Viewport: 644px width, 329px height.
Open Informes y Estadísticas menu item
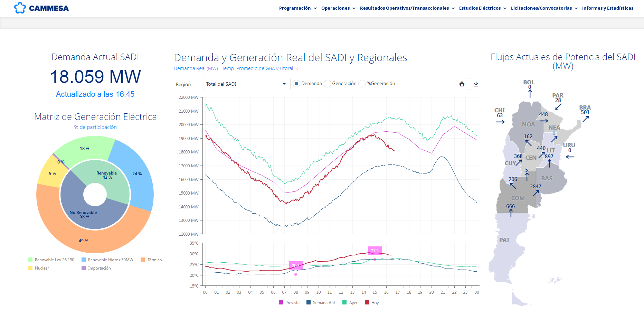click(x=607, y=8)
